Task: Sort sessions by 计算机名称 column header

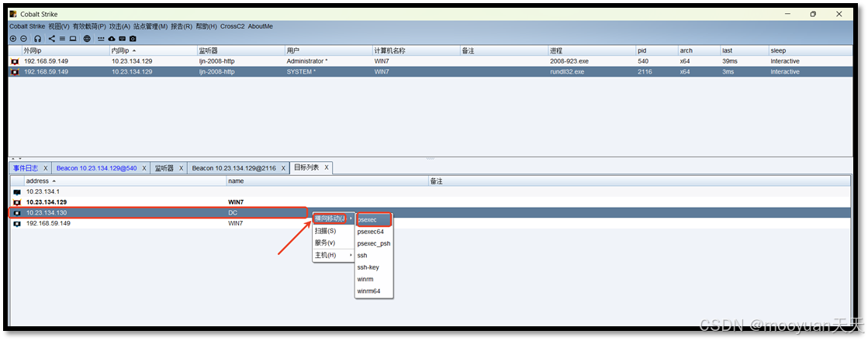Action: 417,50
